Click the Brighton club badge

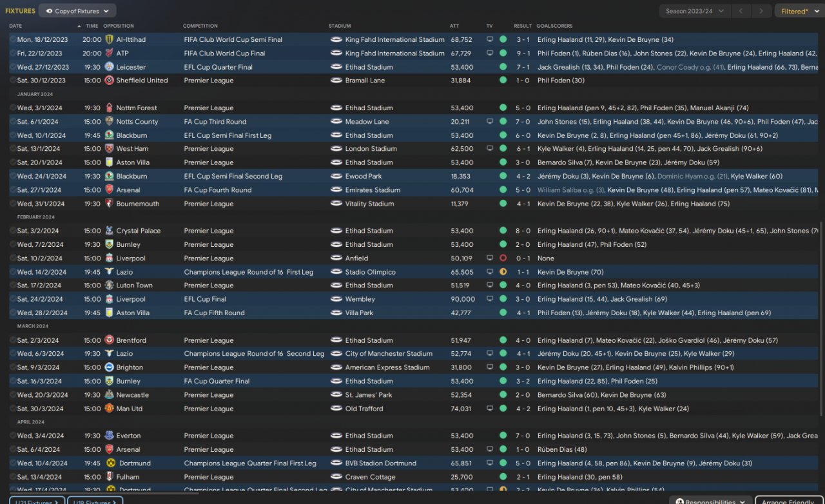pyautogui.click(x=109, y=367)
